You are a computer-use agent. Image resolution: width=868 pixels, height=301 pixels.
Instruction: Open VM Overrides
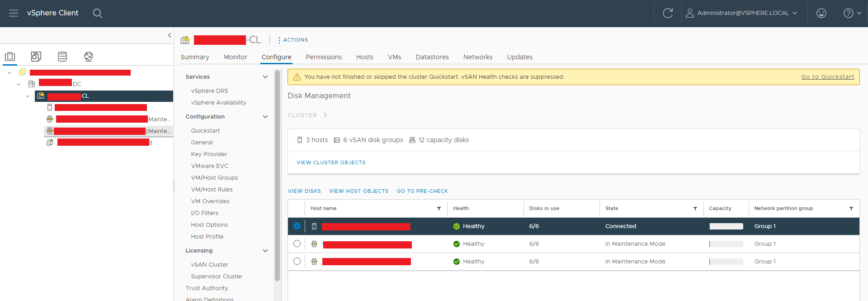[210, 201]
